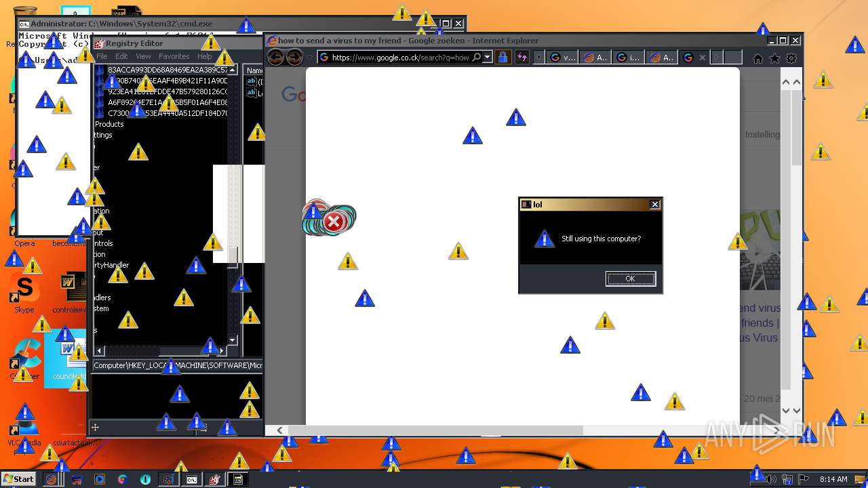The height and width of the screenshot is (488, 868).
Task: Click the Registry Editor tree scroll-down arrow
Action: point(233,340)
